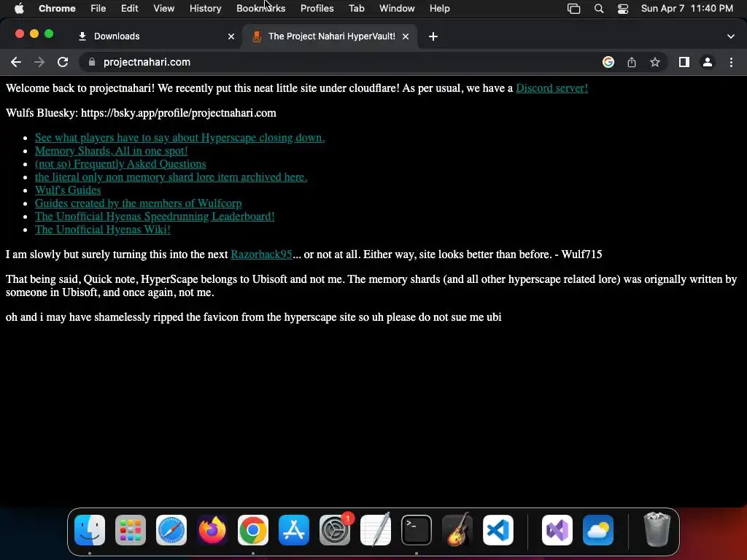The width and height of the screenshot is (747, 560).
Task: Launch Safari from the dock
Action: pyautogui.click(x=171, y=530)
